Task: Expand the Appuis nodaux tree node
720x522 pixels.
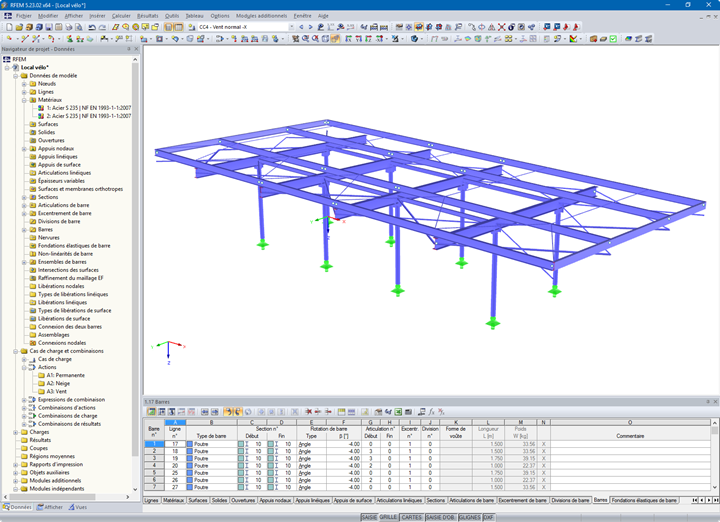Action: pyautogui.click(x=24, y=149)
